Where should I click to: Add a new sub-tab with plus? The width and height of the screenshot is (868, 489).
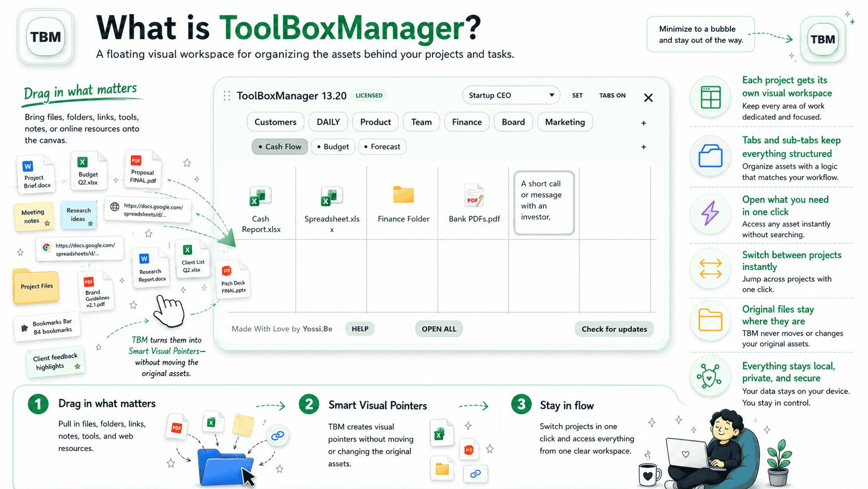(x=644, y=147)
